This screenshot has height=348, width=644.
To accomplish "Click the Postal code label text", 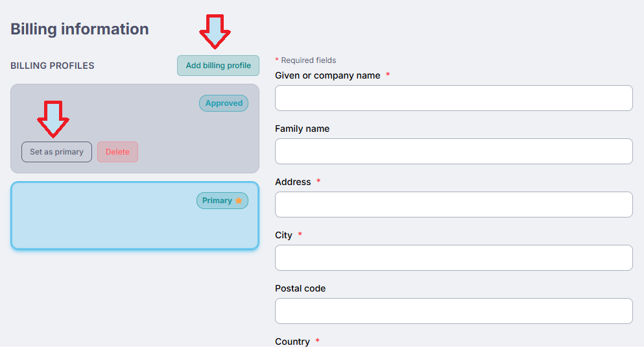I will 300,288.
